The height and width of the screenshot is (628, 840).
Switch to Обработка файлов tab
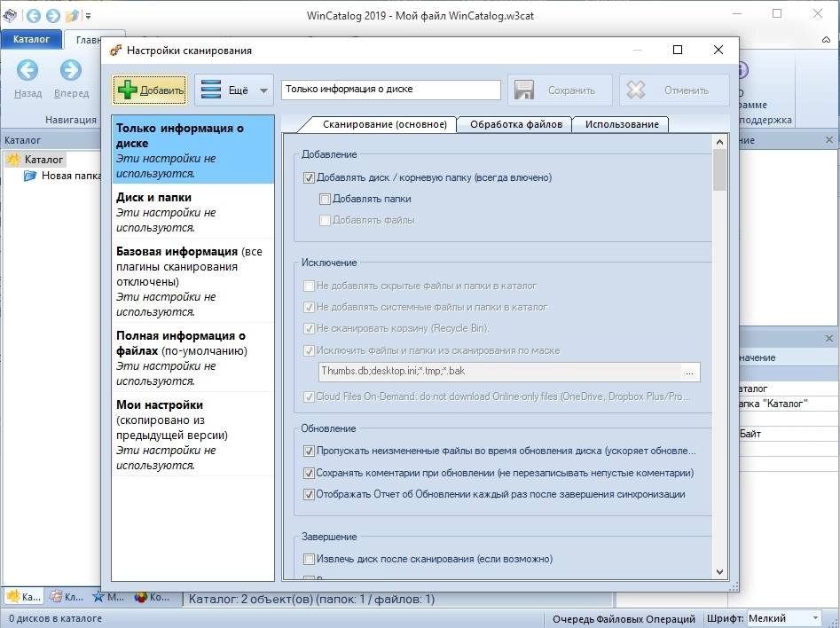[516, 124]
